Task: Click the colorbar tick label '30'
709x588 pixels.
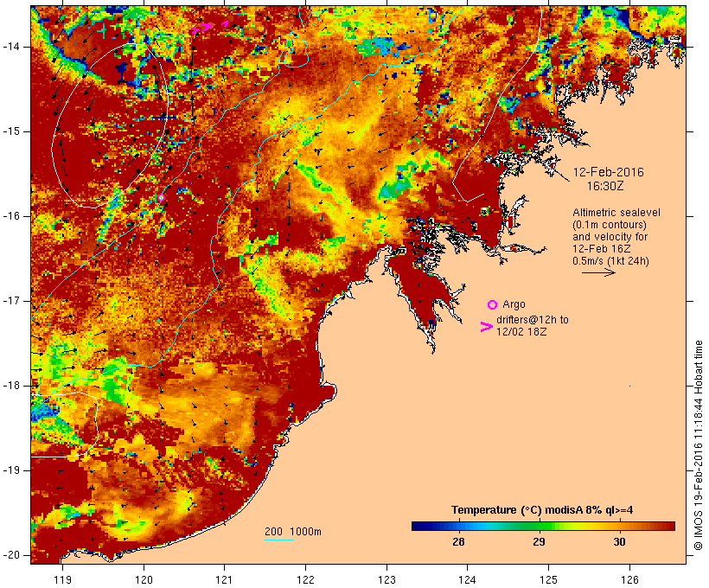Action: click(619, 542)
